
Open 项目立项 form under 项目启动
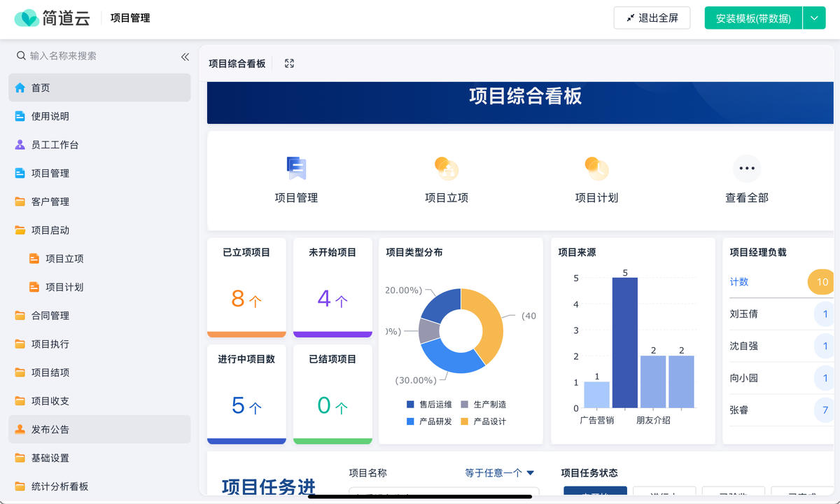point(99,258)
